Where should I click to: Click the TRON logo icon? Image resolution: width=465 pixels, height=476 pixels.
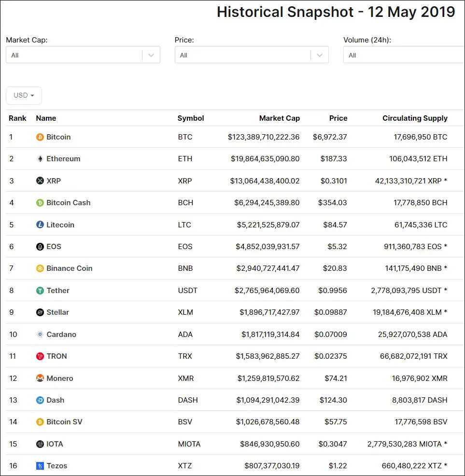[40, 356]
